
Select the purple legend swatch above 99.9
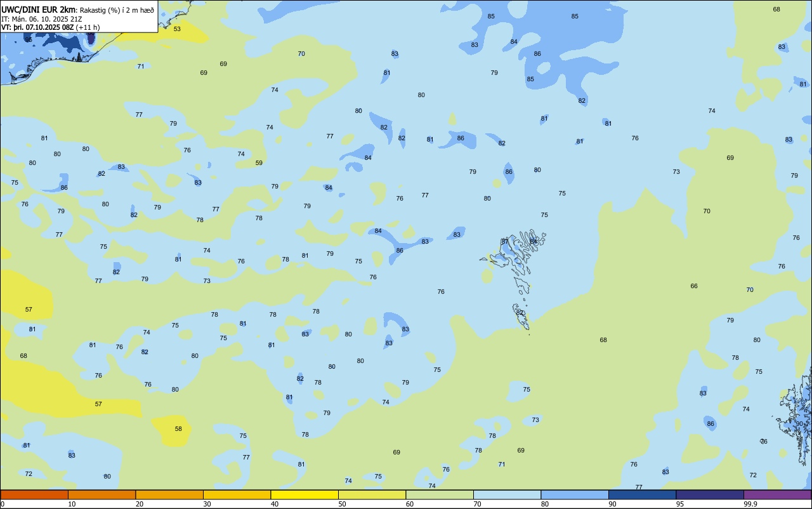pyautogui.click(x=777, y=494)
